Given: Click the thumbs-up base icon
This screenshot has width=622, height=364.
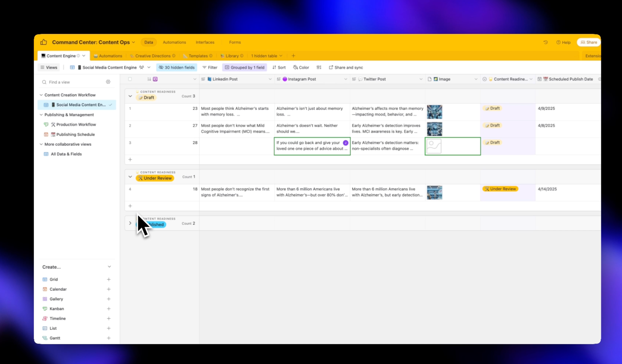Looking at the screenshot, I should click(44, 42).
